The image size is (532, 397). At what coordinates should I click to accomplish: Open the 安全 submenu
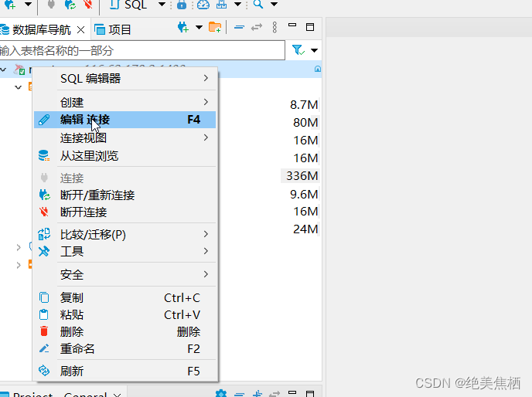[x=124, y=274]
